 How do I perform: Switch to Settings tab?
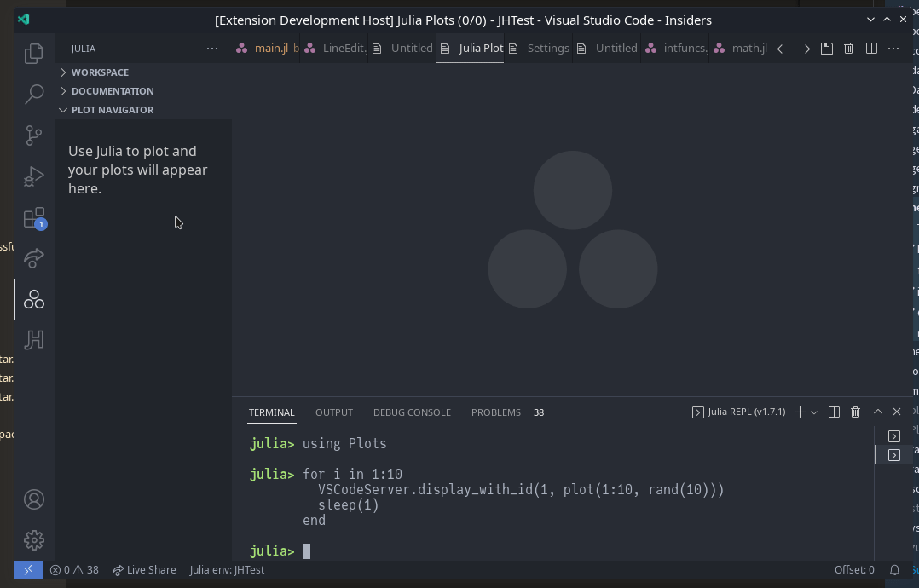click(540, 49)
